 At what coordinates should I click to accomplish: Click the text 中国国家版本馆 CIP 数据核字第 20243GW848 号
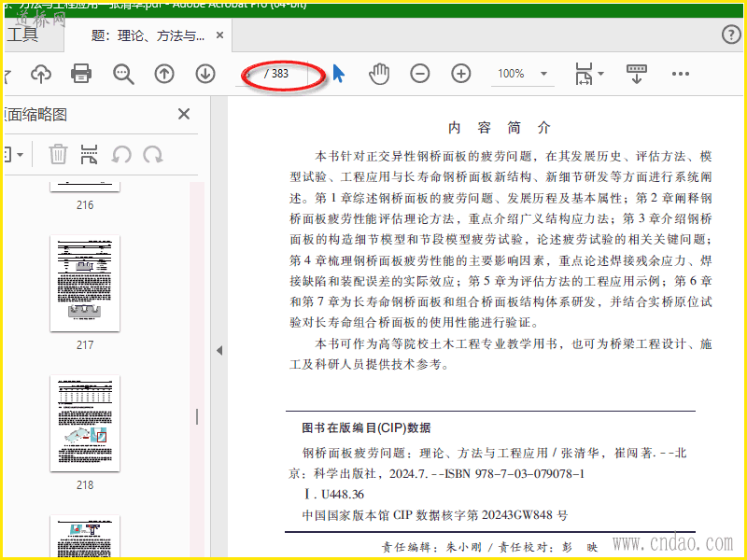tap(435, 515)
